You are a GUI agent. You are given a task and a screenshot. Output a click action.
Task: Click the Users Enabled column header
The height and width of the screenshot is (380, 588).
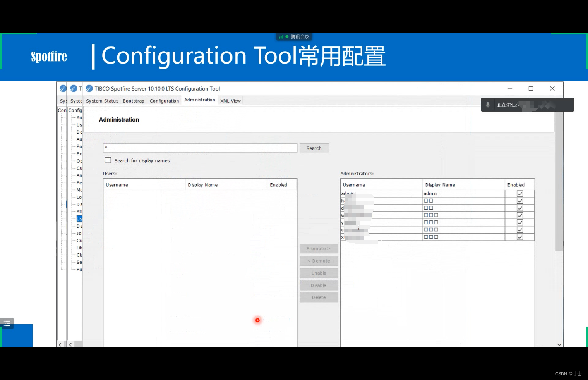(x=282, y=185)
